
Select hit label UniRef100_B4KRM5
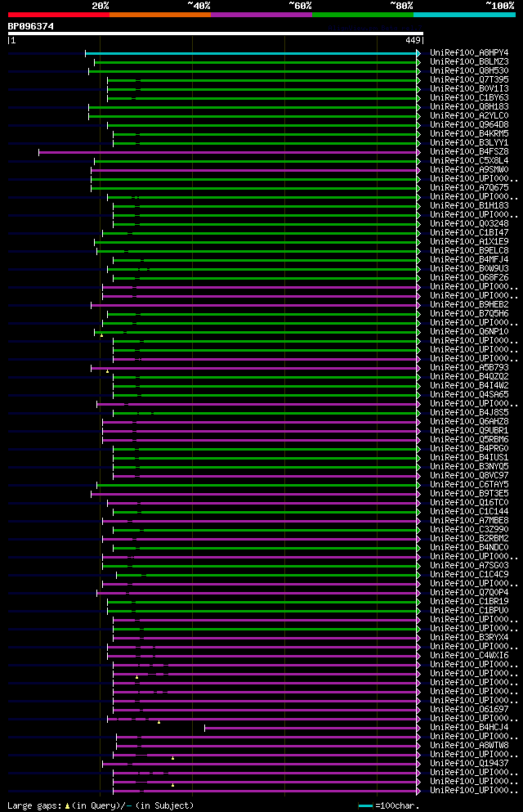469,133
